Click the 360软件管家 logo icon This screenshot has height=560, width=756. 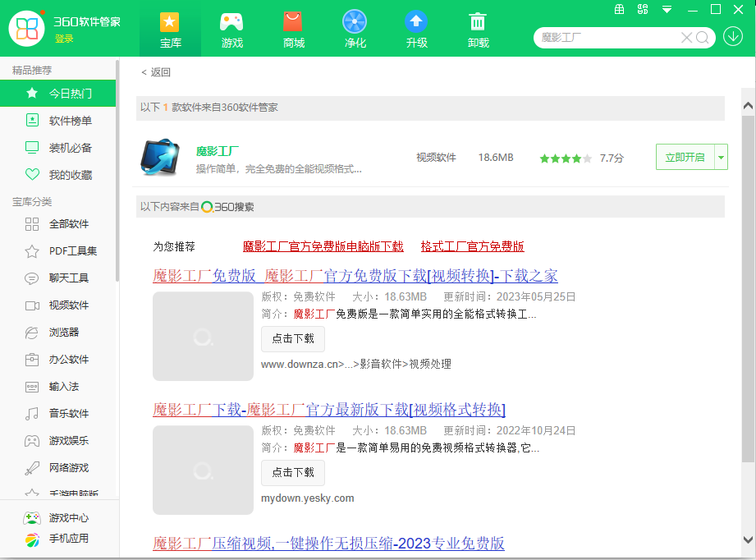[27, 29]
